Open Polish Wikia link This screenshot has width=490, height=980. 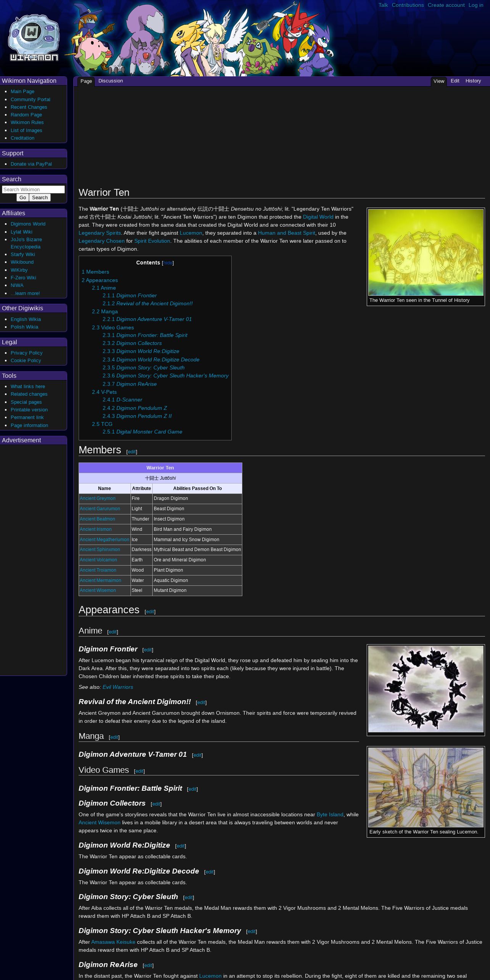pos(24,327)
